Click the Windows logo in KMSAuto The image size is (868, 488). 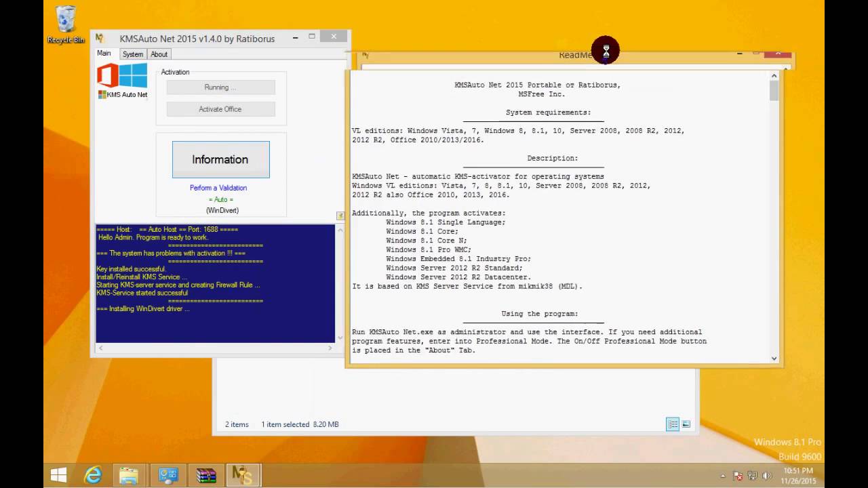[x=133, y=75]
